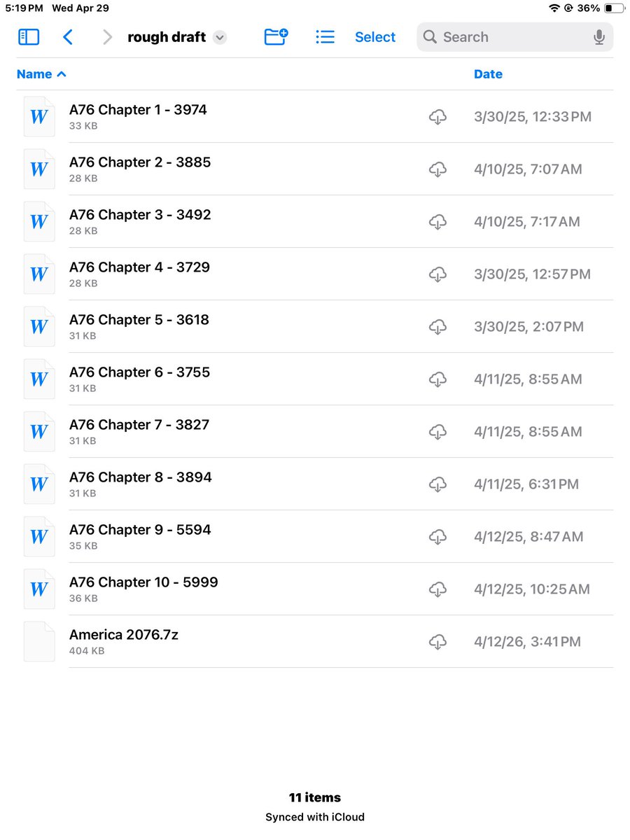Download A76 Chapter 6 - 3755 from iCloud
Viewport: 630px width, 840px height.
(x=437, y=379)
